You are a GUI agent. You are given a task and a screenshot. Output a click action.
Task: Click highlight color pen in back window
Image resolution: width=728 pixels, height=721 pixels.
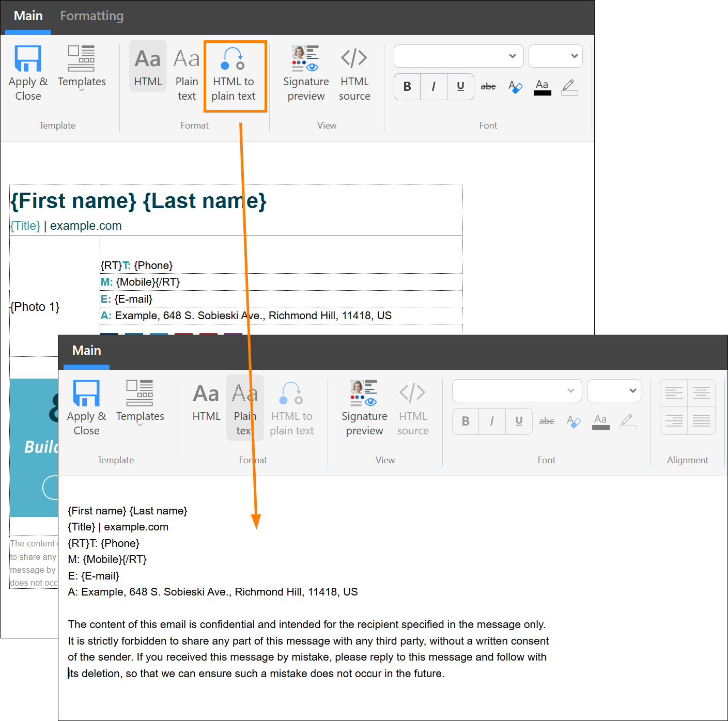click(569, 86)
